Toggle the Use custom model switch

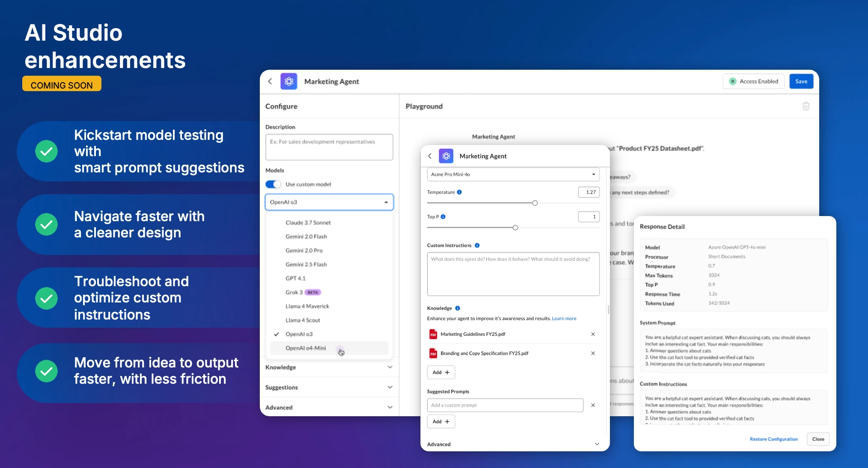(x=273, y=184)
